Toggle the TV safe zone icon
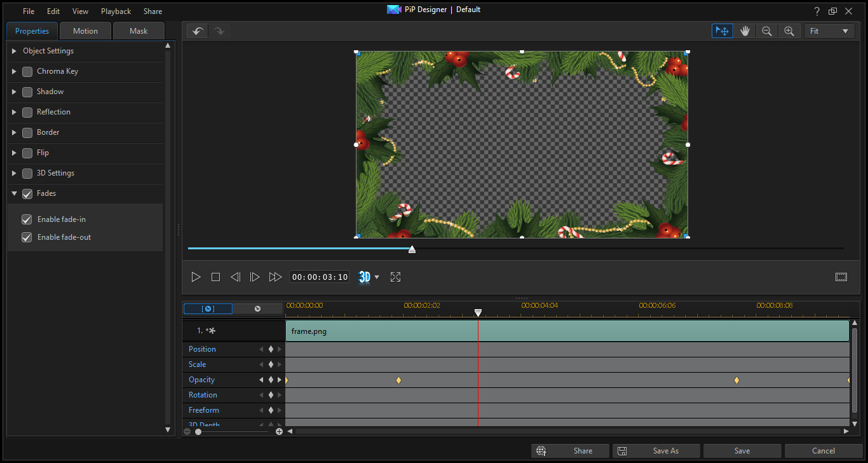This screenshot has width=868, height=463. click(841, 277)
